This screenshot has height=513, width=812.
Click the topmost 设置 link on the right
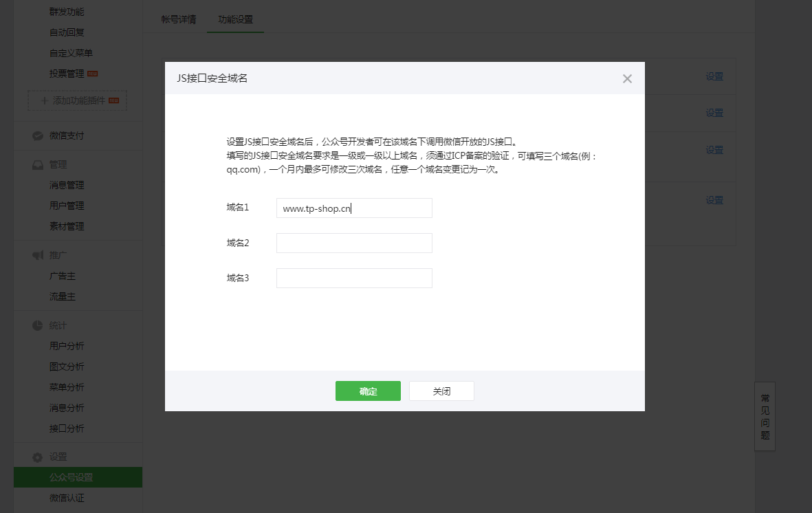[x=714, y=76]
